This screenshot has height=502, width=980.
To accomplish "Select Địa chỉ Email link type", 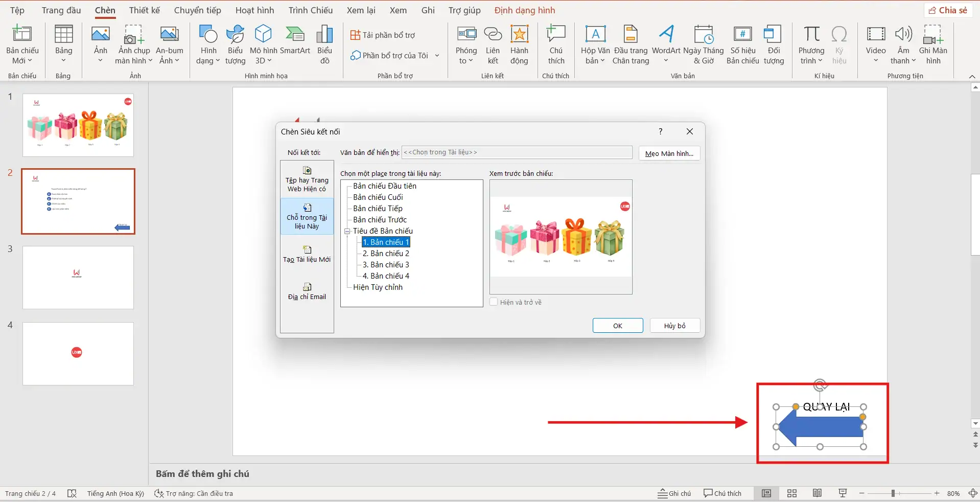I will click(x=307, y=291).
